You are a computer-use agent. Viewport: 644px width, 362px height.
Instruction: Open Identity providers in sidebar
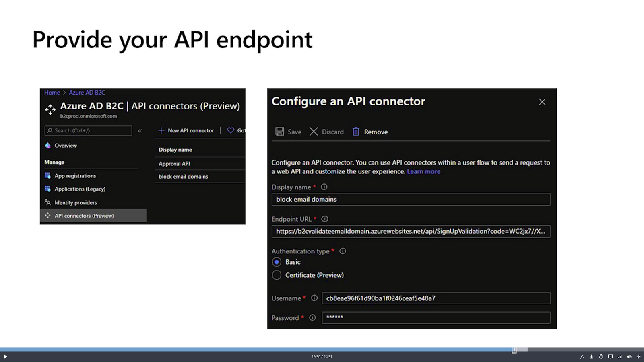pyautogui.click(x=76, y=203)
